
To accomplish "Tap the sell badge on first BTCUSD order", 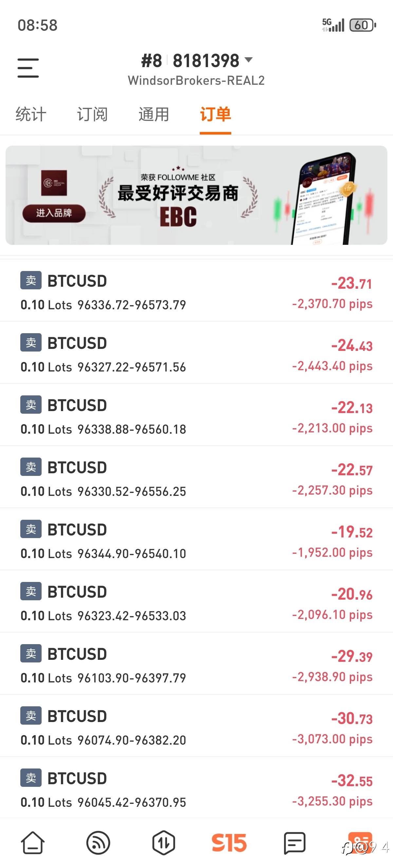I will point(31,280).
